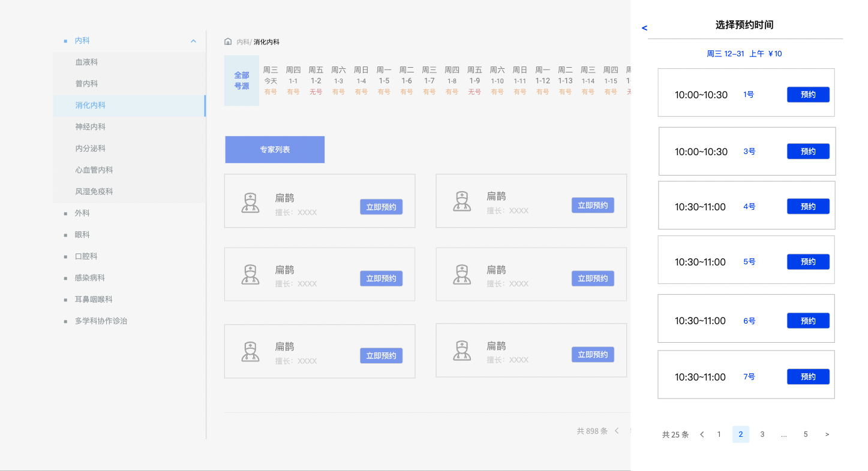Go to previous page in the time slot pagination
868x471 pixels.
[x=702, y=434]
